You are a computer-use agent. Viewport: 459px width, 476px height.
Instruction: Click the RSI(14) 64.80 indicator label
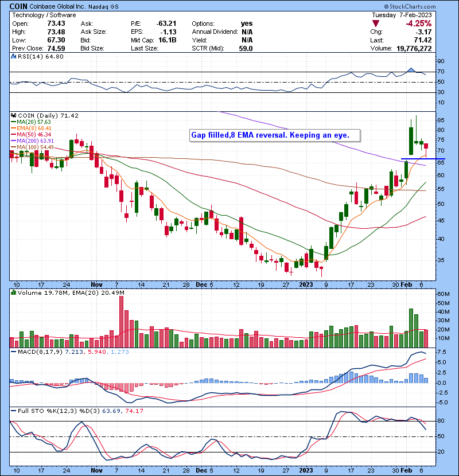41,56
